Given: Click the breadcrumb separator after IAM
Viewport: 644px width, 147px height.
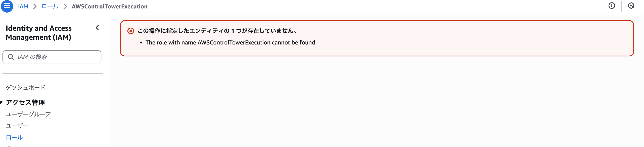Looking at the screenshot, I should pos(35,6).
